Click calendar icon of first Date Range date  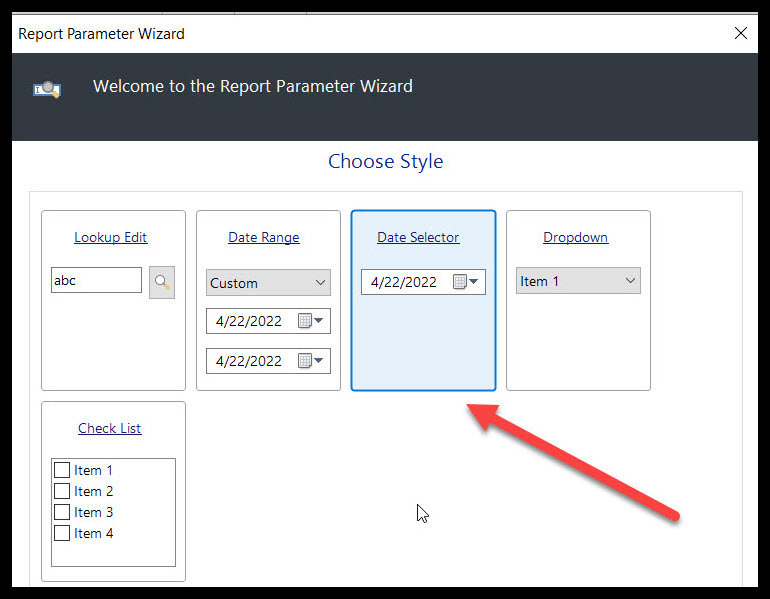tap(305, 321)
